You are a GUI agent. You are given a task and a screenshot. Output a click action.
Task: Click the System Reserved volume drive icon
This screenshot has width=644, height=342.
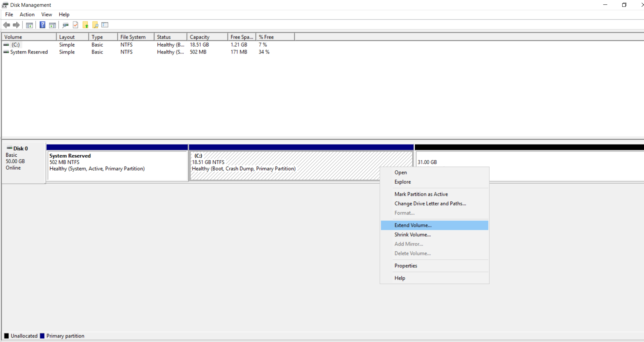click(x=6, y=52)
